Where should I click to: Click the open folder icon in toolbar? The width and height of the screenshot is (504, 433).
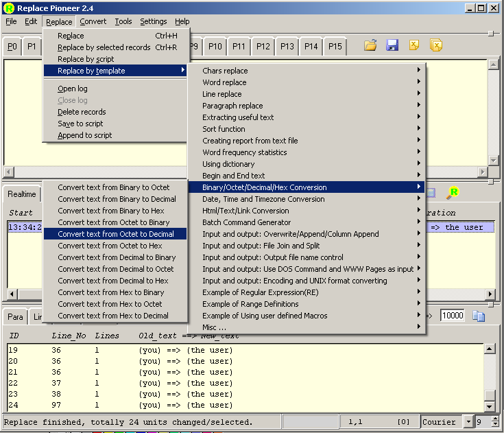pyautogui.click(x=370, y=46)
